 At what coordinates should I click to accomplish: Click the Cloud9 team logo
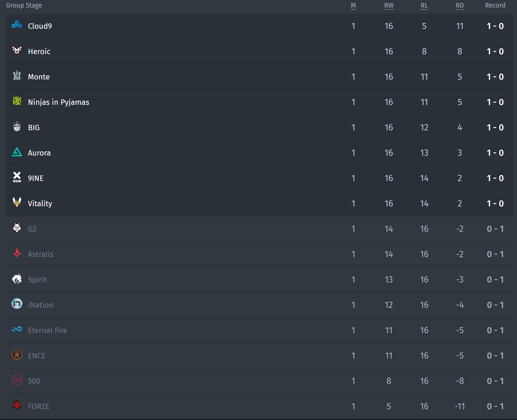pos(17,25)
